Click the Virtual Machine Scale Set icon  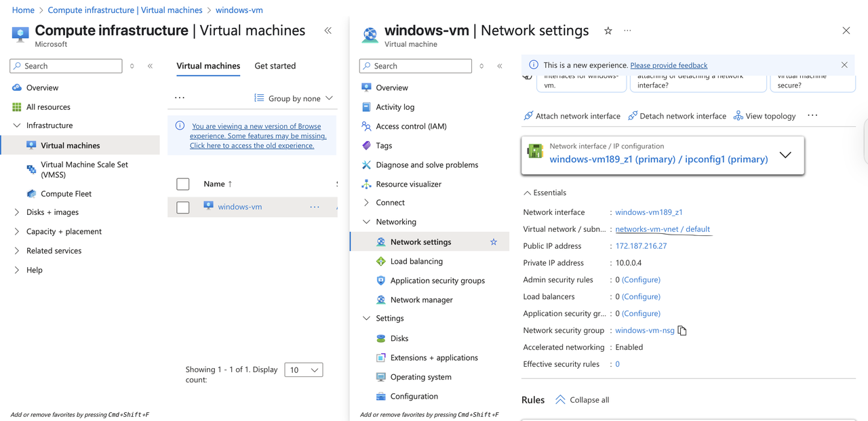point(31,169)
